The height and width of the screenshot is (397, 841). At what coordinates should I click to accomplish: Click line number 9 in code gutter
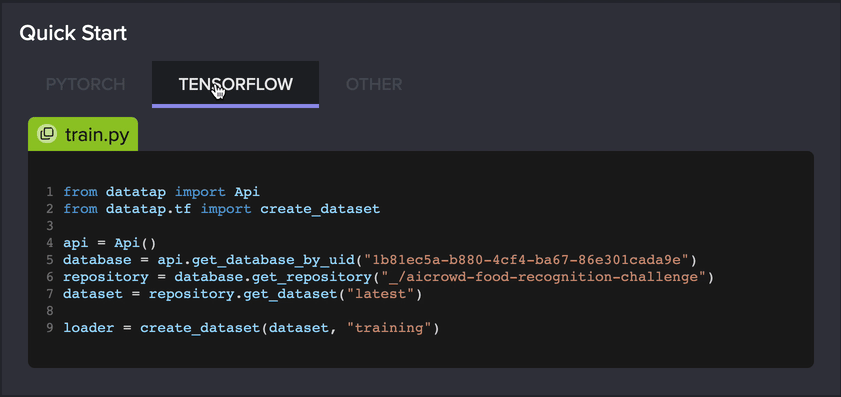tap(49, 328)
